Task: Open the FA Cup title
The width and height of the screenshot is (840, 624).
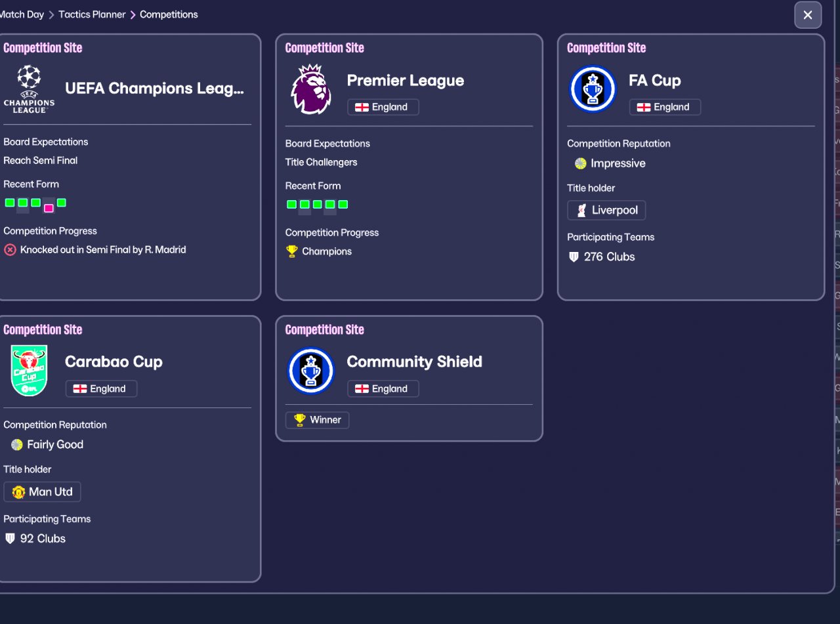Action: pos(655,81)
